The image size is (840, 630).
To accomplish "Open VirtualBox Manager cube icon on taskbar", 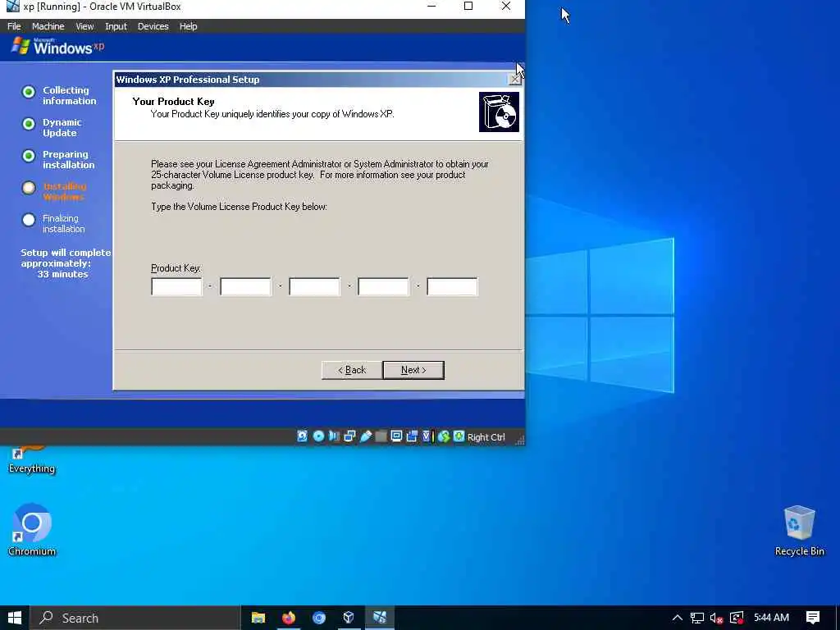I will coord(349,618).
